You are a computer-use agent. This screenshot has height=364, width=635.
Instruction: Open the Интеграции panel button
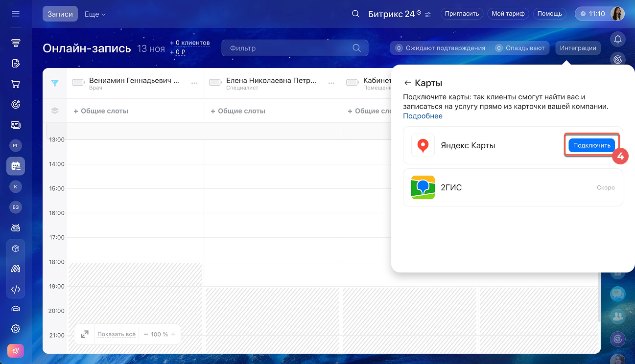pyautogui.click(x=578, y=48)
